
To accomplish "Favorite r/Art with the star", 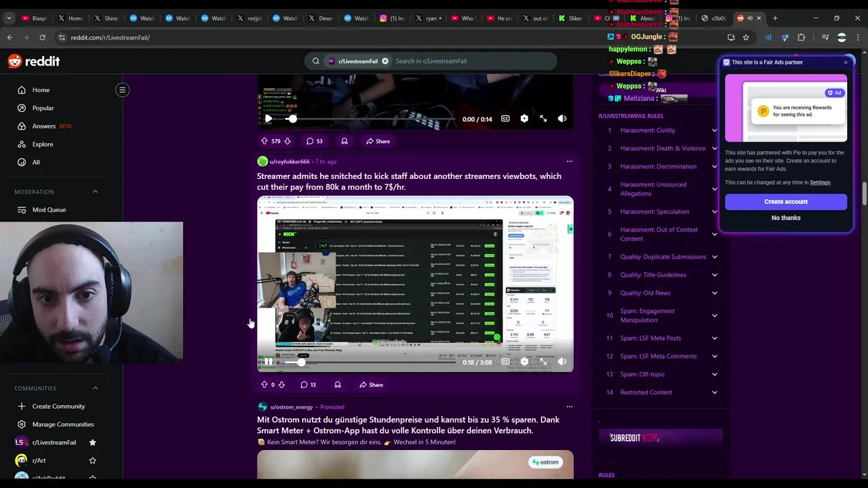I will (x=92, y=460).
